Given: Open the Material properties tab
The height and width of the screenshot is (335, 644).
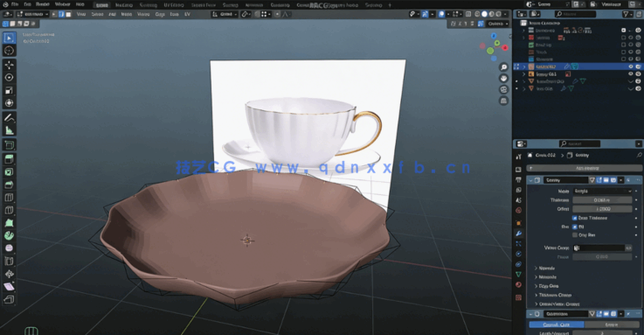Looking at the screenshot, I should tap(519, 284).
